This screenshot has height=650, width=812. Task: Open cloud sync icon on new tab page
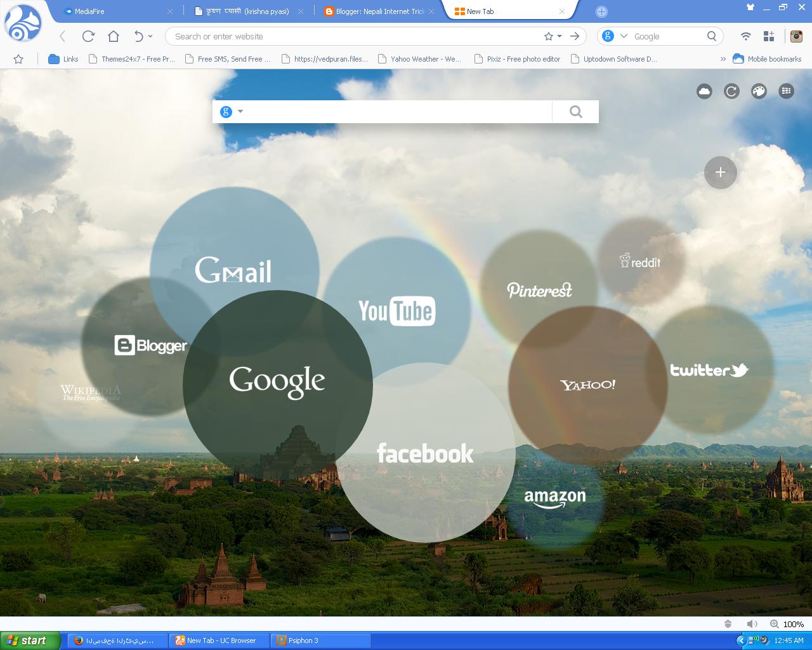point(704,91)
